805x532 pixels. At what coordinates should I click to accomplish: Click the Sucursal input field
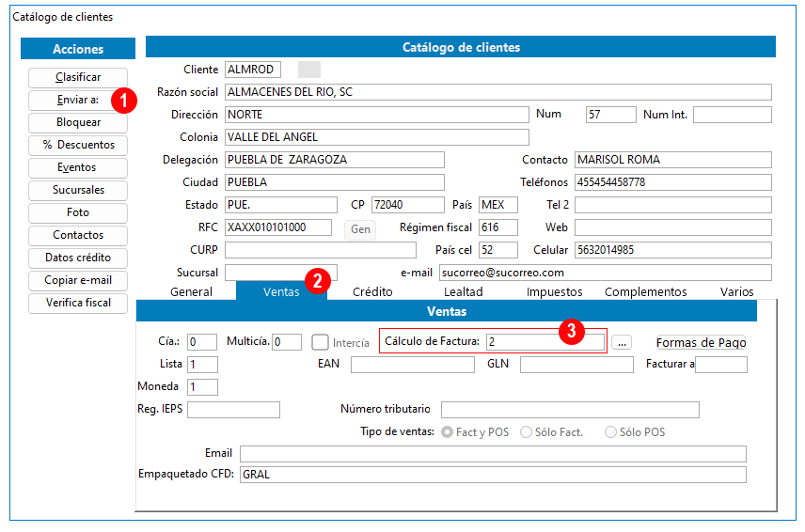(x=281, y=273)
